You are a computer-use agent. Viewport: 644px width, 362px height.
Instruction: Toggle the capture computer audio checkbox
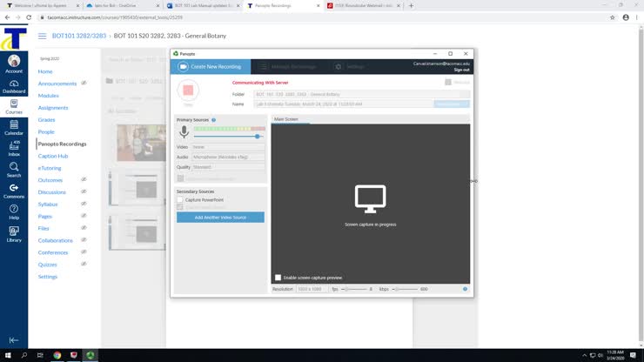[x=180, y=178]
